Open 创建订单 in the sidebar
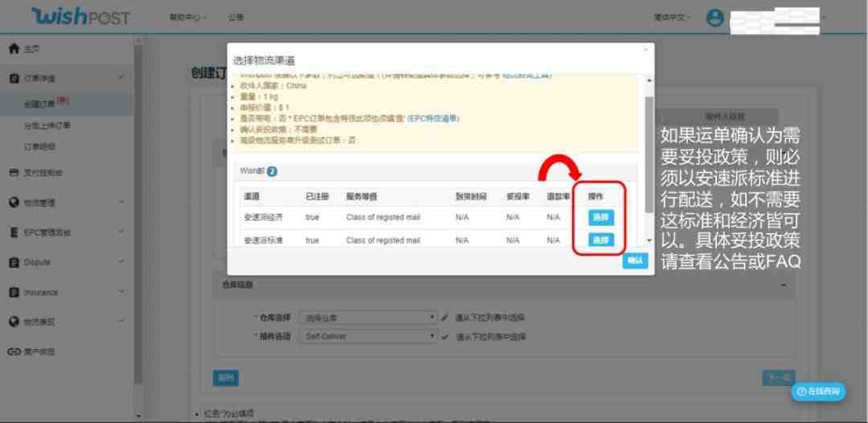Viewport: 868px width, 423px height. click(39, 103)
